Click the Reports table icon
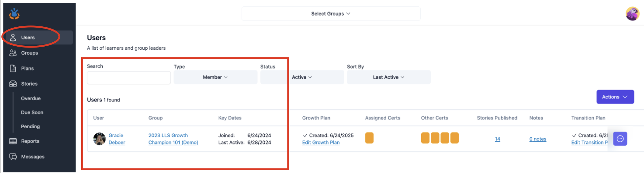Viewport: 644px width, 173px height. (13, 141)
